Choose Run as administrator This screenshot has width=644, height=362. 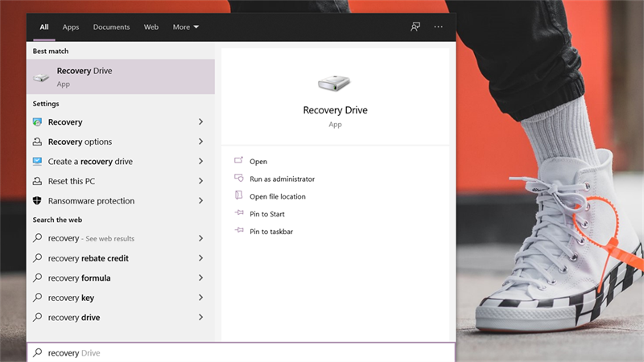[283, 179]
